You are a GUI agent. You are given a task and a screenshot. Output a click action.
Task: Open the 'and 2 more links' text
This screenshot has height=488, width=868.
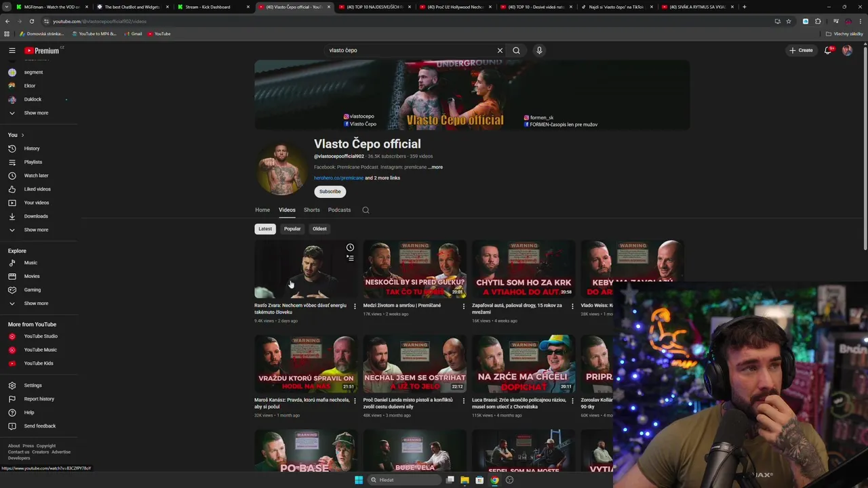(x=382, y=178)
